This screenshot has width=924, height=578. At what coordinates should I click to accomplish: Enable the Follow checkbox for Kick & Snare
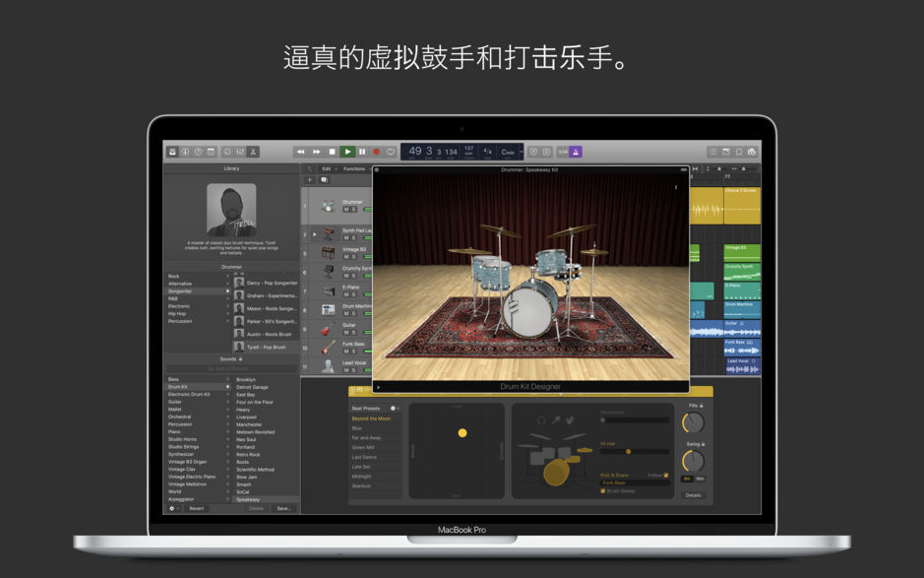(665, 475)
